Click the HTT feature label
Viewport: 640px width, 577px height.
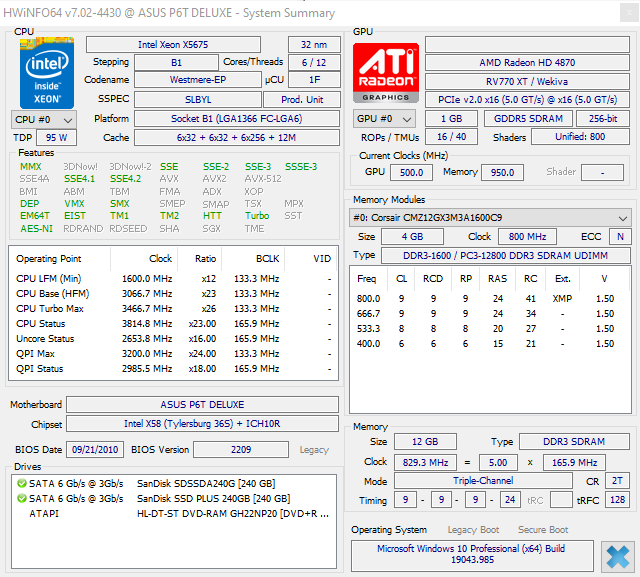(x=212, y=215)
